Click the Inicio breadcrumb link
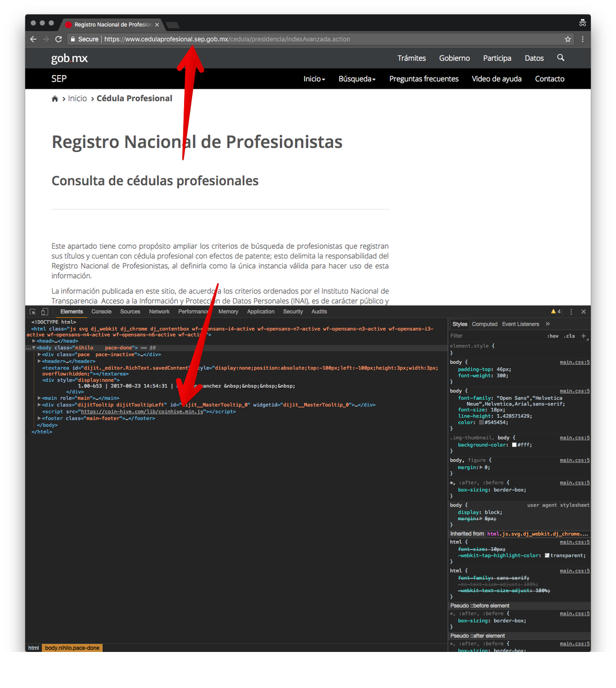The image size is (616, 688). [77, 99]
